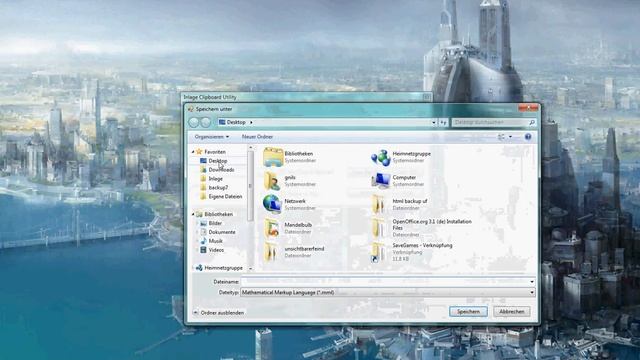Screen dimensions: 640x360
Task: Open the Computer icon in the file list
Action: point(380,181)
